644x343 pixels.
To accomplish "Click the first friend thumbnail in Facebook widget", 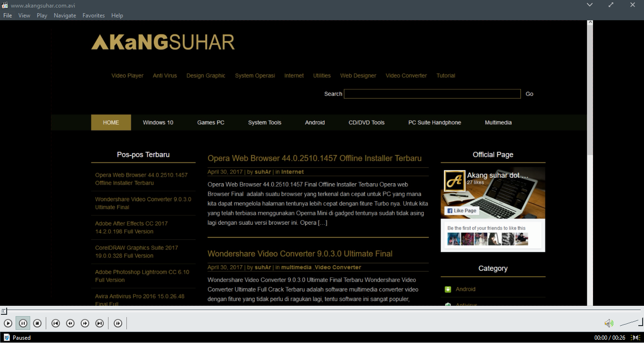I will pyautogui.click(x=454, y=239).
